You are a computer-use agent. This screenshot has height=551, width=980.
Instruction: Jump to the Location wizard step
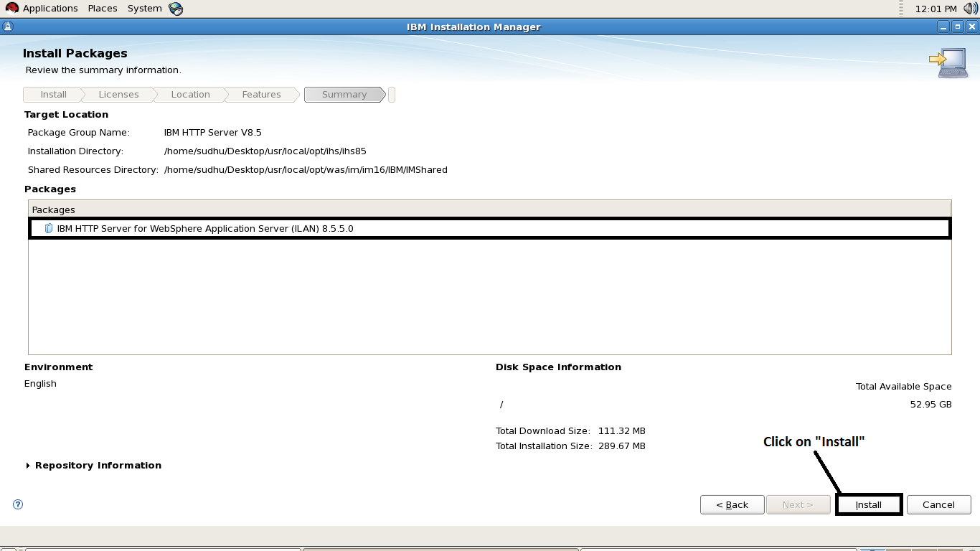pyautogui.click(x=190, y=95)
